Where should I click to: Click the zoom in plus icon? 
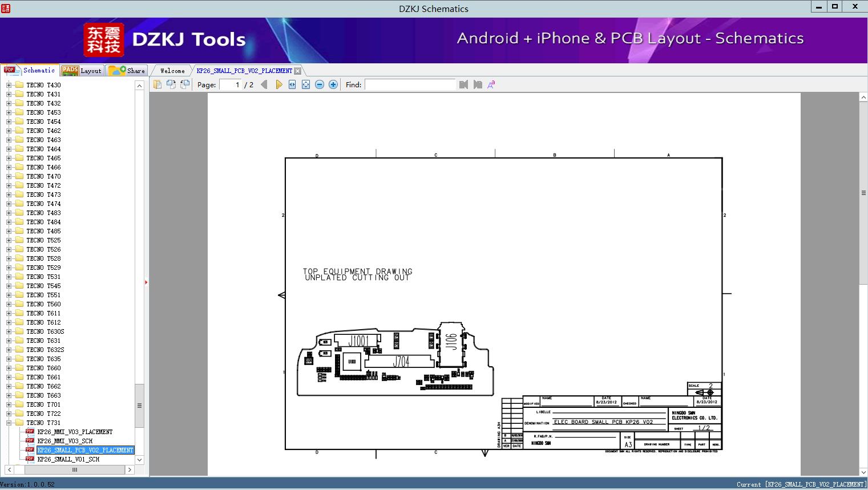click(x=333, y=84)
